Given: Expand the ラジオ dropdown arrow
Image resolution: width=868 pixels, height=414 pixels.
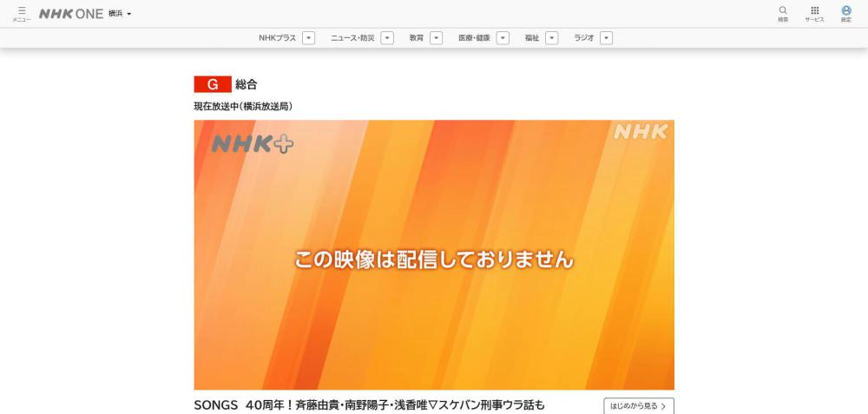Looking at the screenshot, I should [606, 38].
